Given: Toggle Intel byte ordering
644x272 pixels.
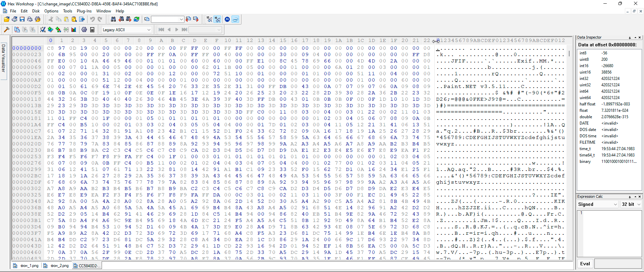Looking at the screenshot, I should click(x=235, y=19).
